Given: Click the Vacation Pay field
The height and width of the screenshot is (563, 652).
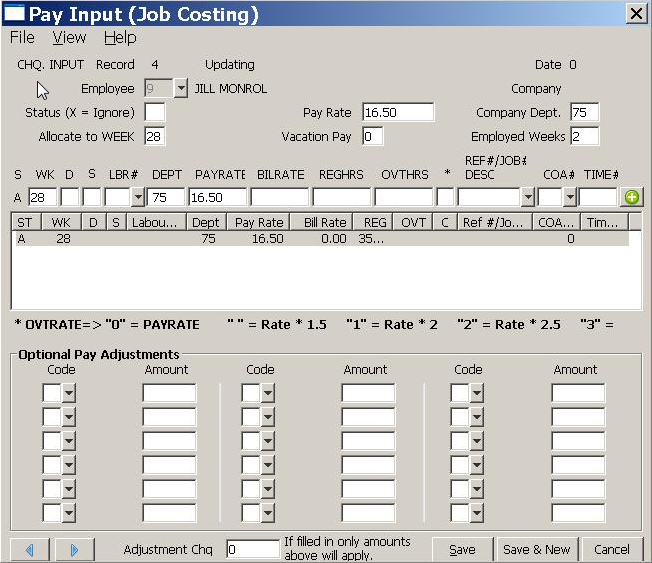Looking at the screenshot, I should 373,136.
